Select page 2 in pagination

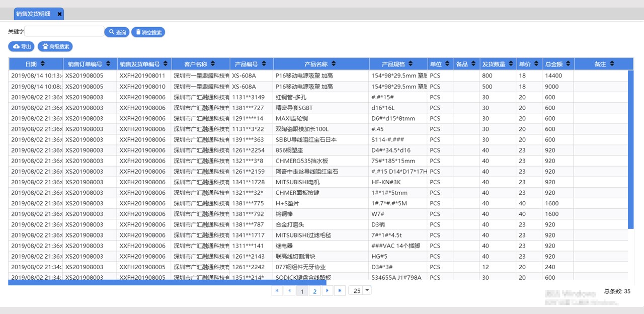click(x=315, y=291)
